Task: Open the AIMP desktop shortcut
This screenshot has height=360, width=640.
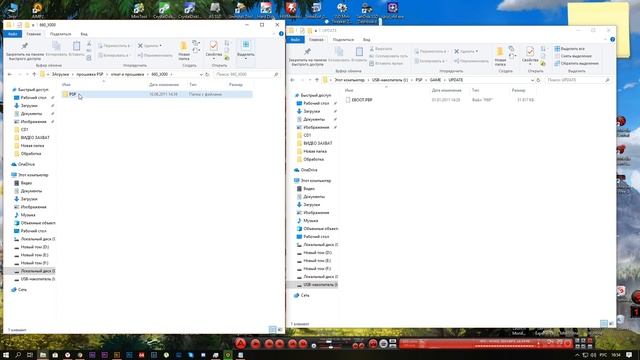Action: (x=37, y=10)
